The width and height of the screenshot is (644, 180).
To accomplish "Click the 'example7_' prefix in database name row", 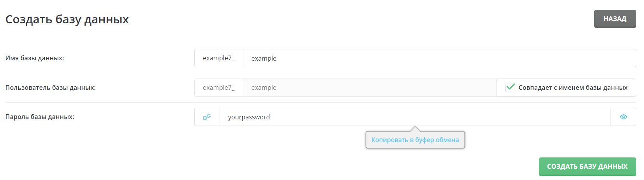I will pos(219,58).
